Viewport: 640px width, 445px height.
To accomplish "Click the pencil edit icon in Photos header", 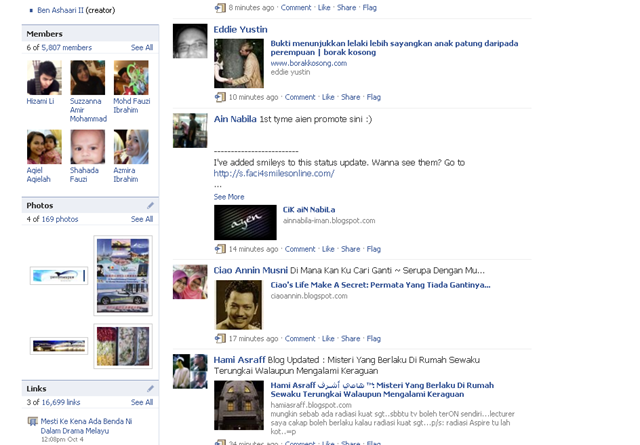I will (x=150, y=205).
